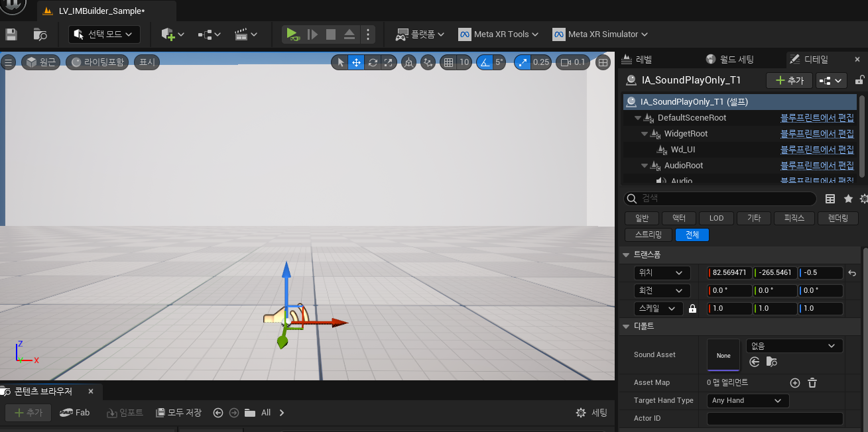Viewport: 868px width, 432px height.
Task: Add an element to Asset Map
Action: [795, 383]
